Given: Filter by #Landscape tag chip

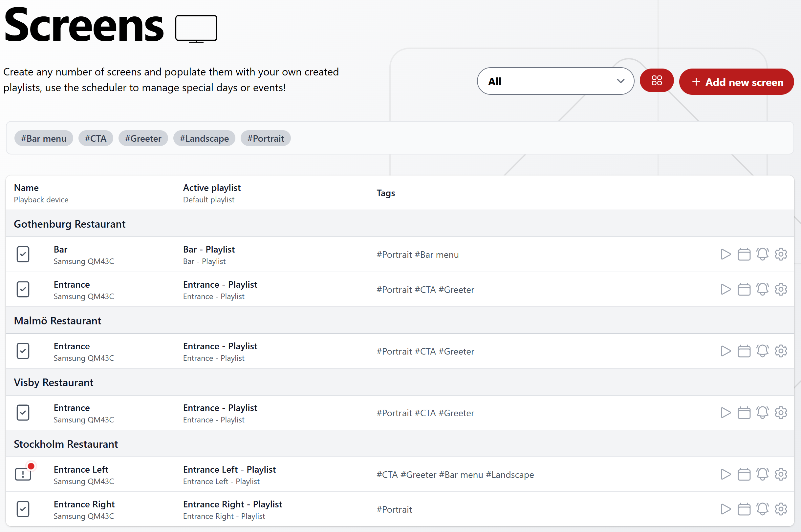Looking at the screenshot, I should [x=204, y=138].
